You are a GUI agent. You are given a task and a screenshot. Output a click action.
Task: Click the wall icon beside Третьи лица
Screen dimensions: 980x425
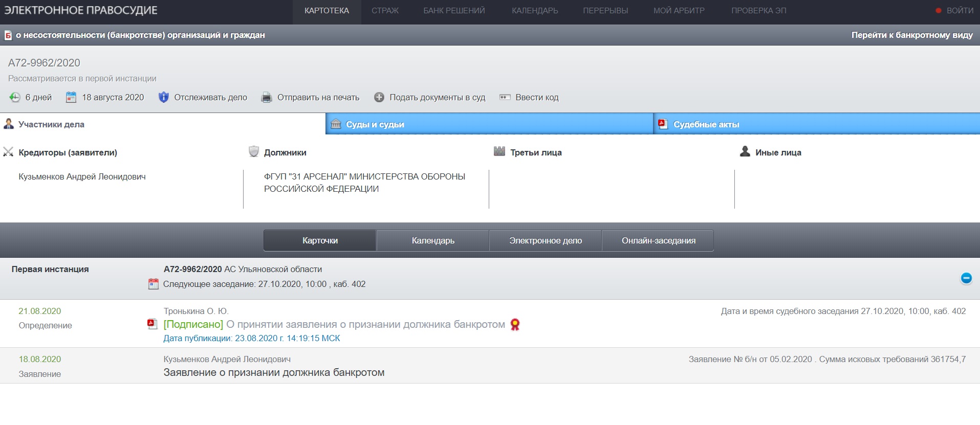[x=499, y=151]
